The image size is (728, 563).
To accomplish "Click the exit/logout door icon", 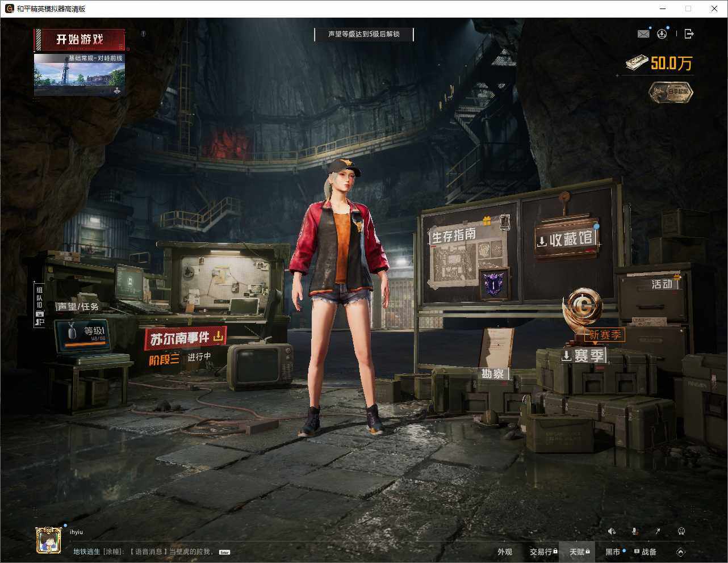I will click(689, 34).
